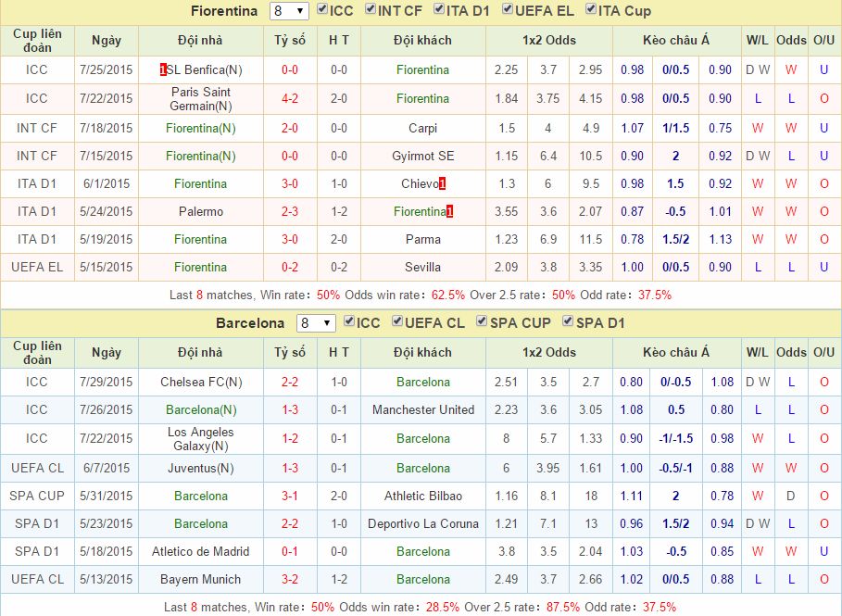The image size is (842, 616).
Task: Open Los Angeles Galaxy(N) team link
Action: (201, 439)
